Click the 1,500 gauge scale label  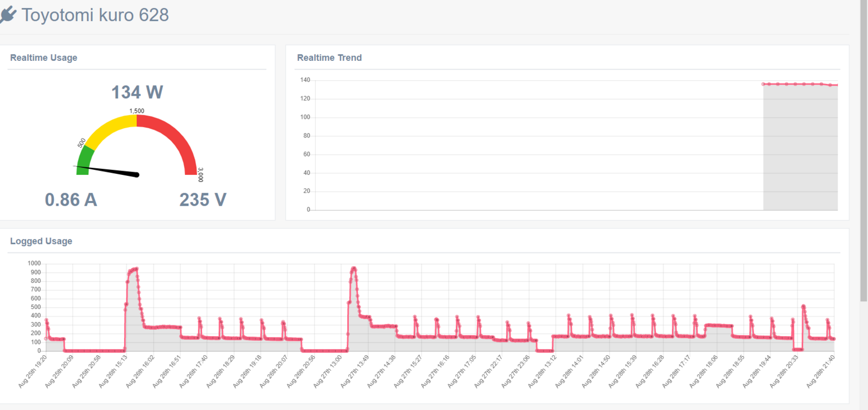coord(137,111)
